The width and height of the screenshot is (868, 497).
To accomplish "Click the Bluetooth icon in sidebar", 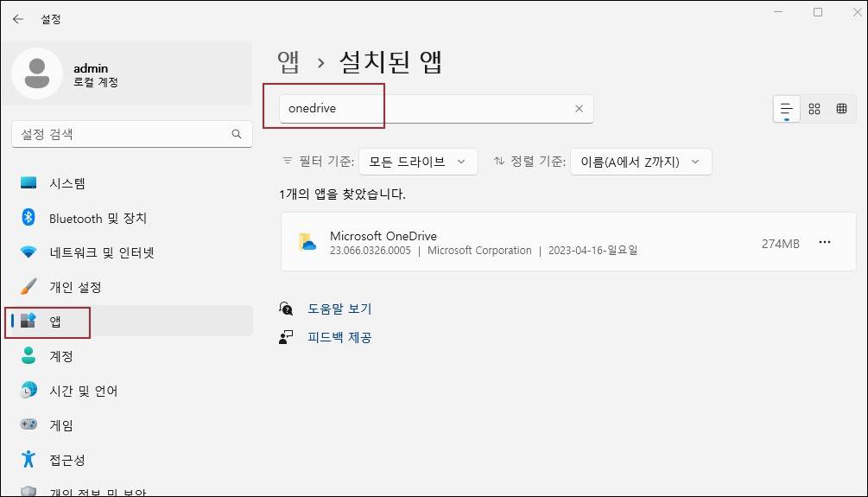I will pos(29,217).
